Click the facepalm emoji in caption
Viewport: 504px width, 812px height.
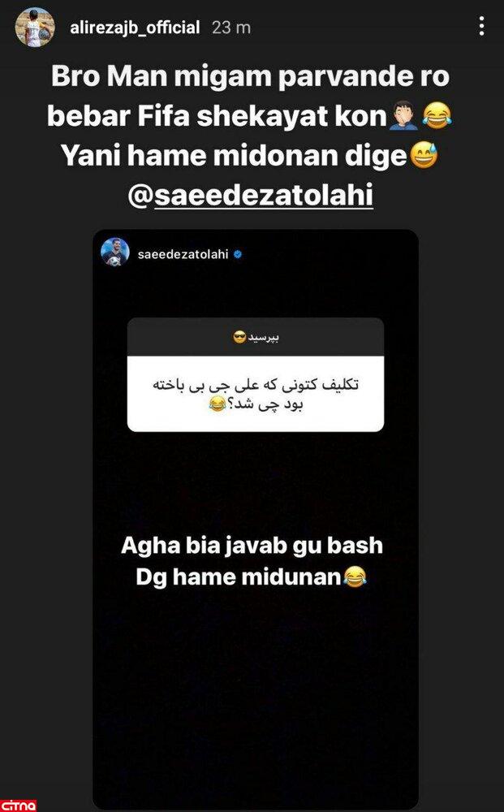click(403, 115)
